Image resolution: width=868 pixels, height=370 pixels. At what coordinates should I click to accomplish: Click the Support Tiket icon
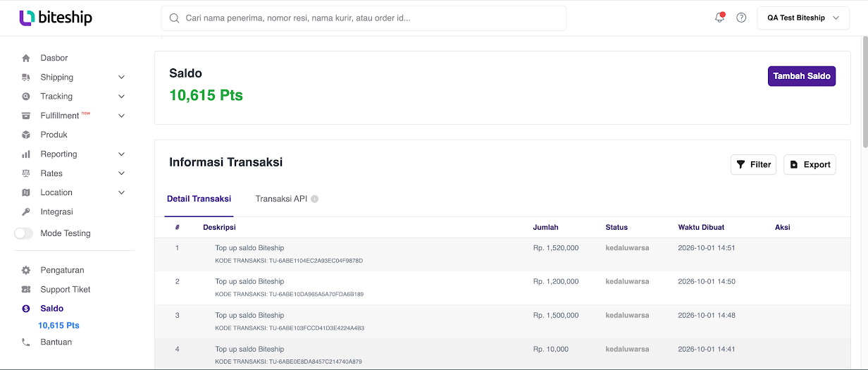coord(26,290)
